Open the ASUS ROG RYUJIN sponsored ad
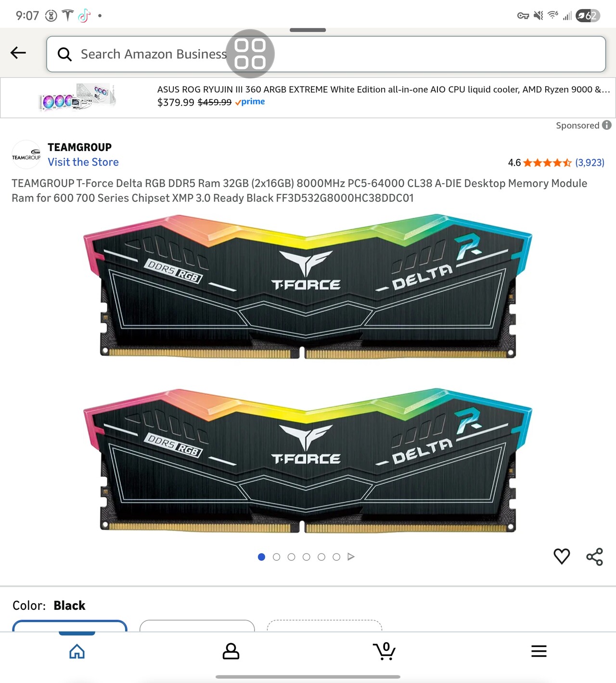 (308, 98)
